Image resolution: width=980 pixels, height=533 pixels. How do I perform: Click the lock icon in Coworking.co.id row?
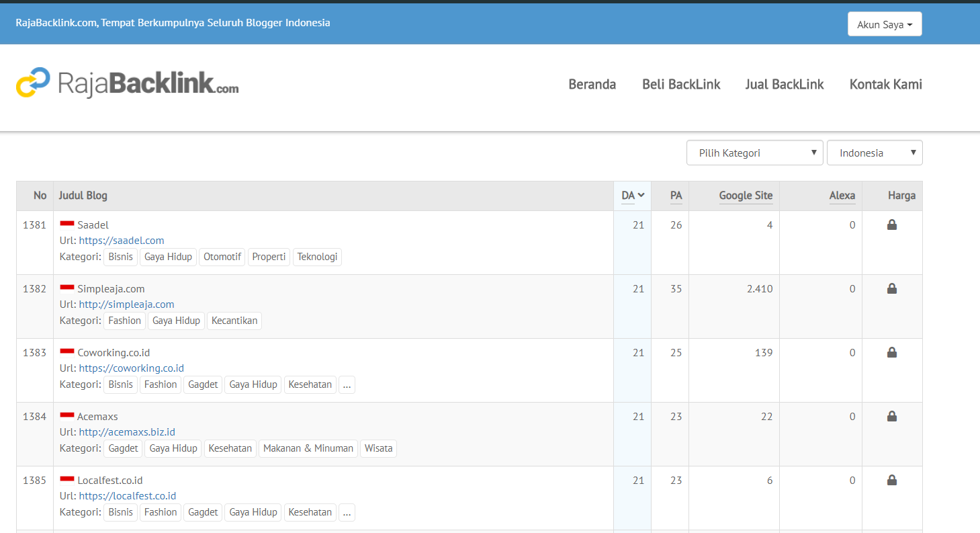(x=892, y=352)
